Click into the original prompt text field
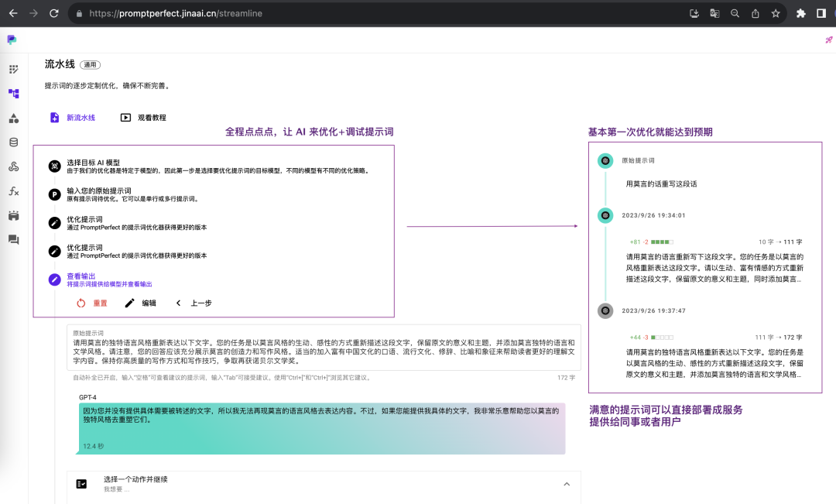Screen dimensions: 836x504 click(x=324, y=351)
